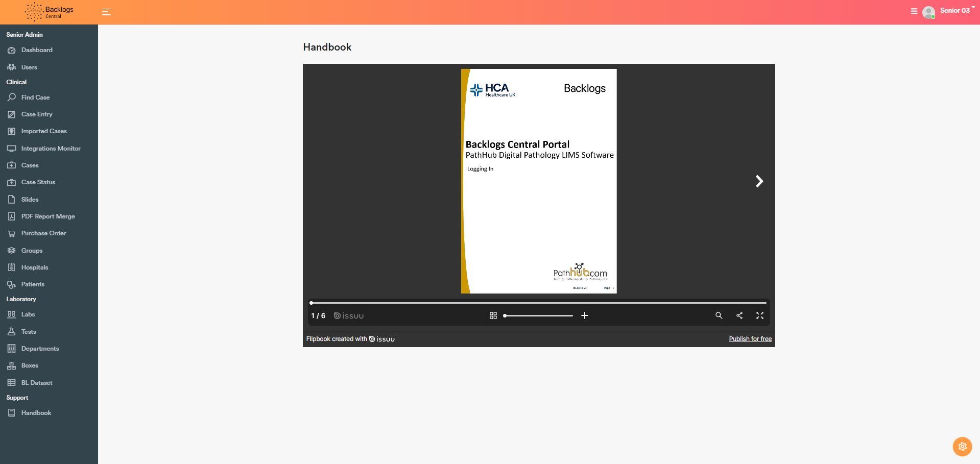The image size is (980, 464).
Task: Open the Imported Cases menu item
Action: pyautogui.click(x=44, y=131)
